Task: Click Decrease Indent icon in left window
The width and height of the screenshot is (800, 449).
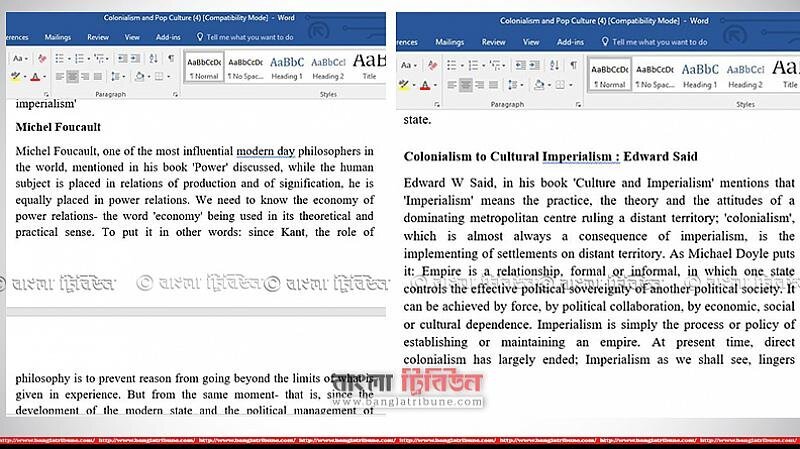Action: click(122, 58)
